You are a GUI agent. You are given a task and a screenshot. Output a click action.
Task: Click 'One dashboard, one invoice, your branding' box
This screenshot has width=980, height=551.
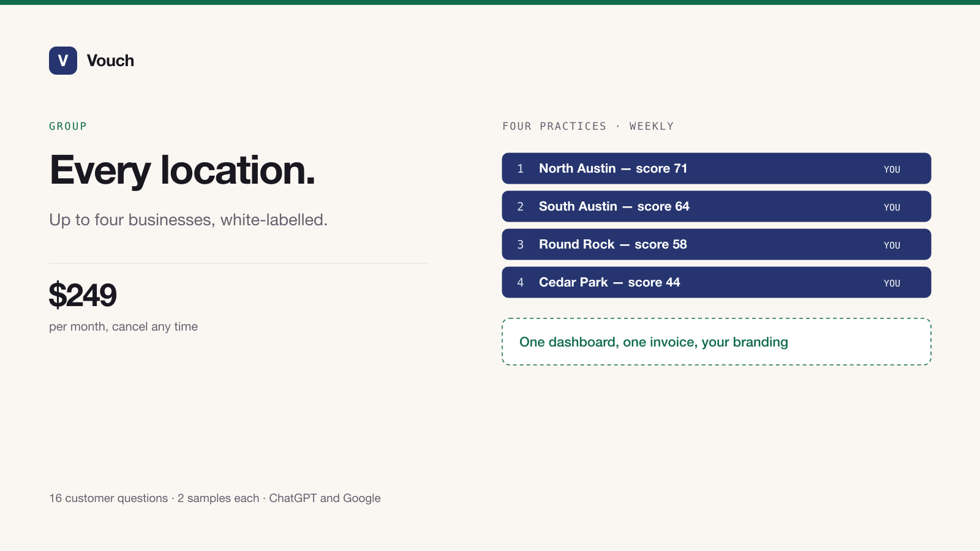tap(717, 342)
